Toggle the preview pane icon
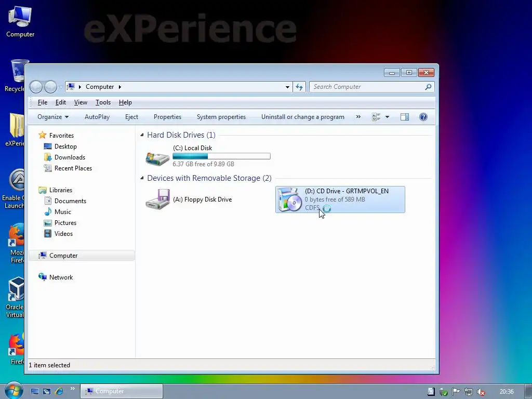This screenshot has height=399, width=532. tap(404, 117)
